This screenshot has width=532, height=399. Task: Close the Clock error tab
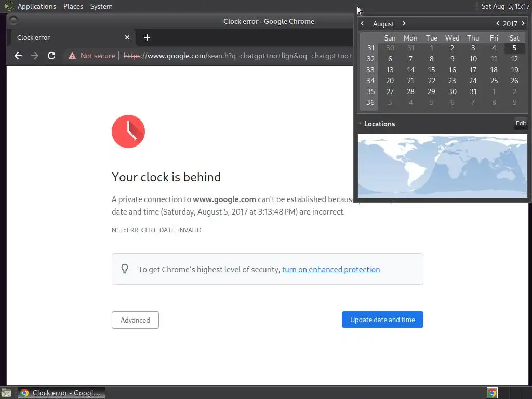pos(127,37)
